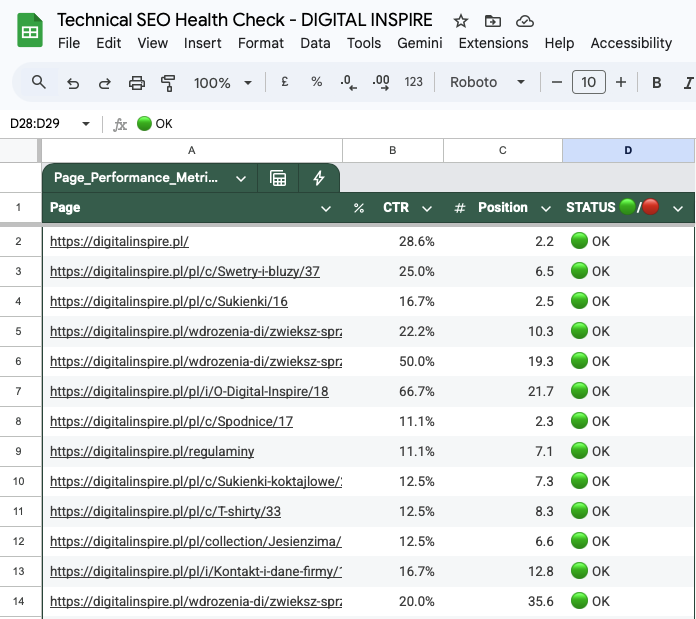
Task: Open the 123 more formats menu
Action: point(413,82)
